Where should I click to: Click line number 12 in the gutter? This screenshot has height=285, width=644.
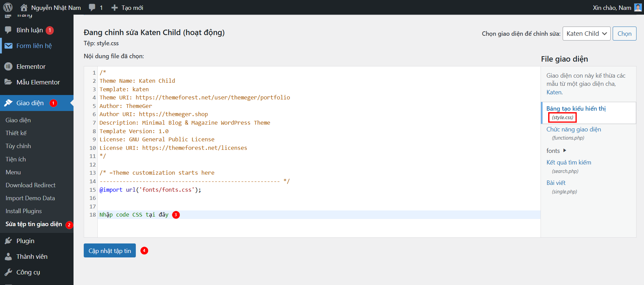(93, 164)
